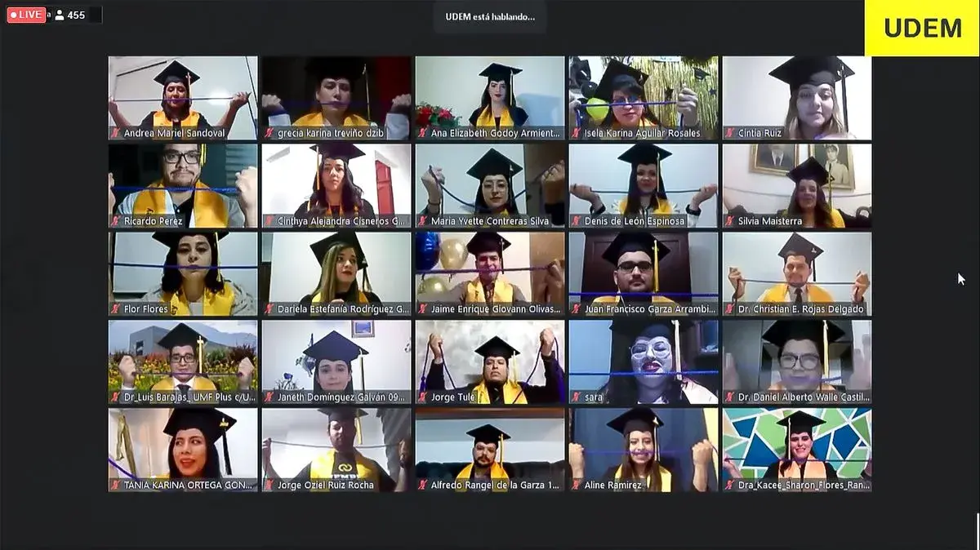Click muted microphone icon beside Aline Ramírez
The image size is (980, 550).
[577, 486]
